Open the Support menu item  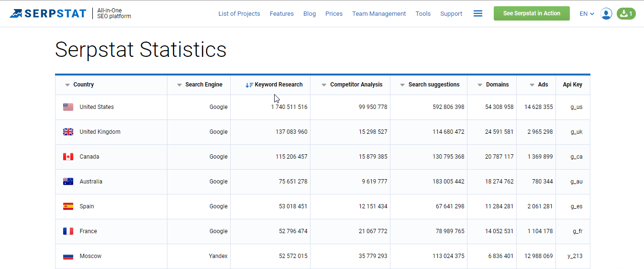click(451, 14)
